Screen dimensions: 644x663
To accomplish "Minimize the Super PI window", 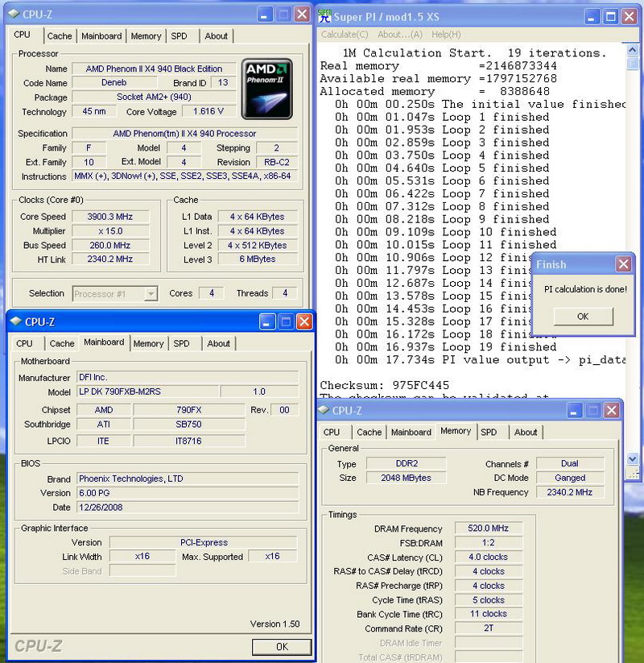I will [592, 16].
